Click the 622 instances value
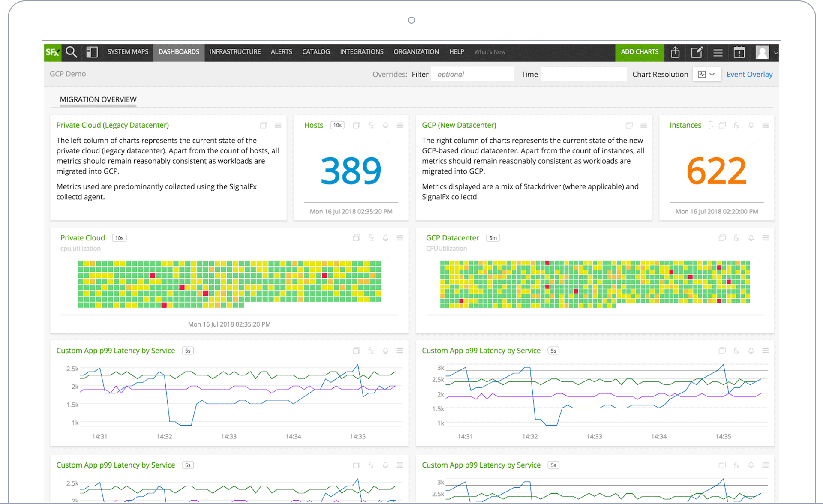This screenshot has height=504, width=823. (x=717, y=171)
